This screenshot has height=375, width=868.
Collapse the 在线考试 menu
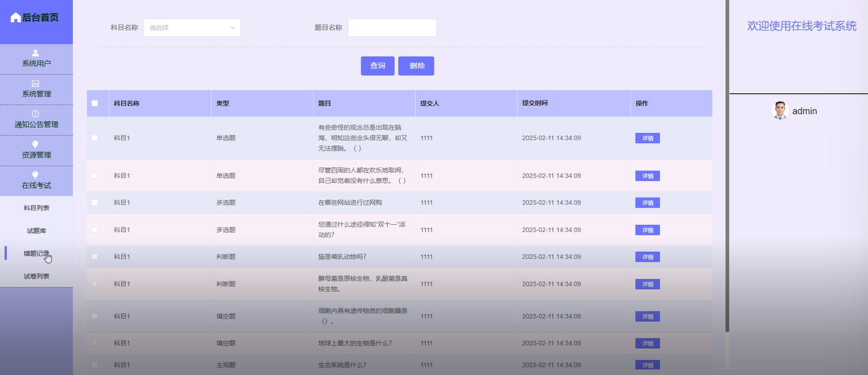tap(36, 180)
